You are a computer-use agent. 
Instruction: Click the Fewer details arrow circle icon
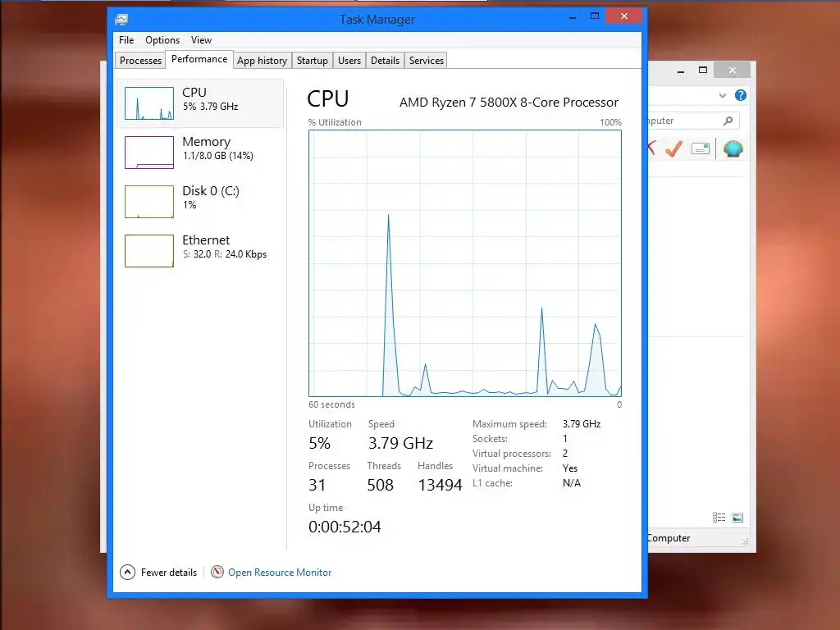[127, 572]
